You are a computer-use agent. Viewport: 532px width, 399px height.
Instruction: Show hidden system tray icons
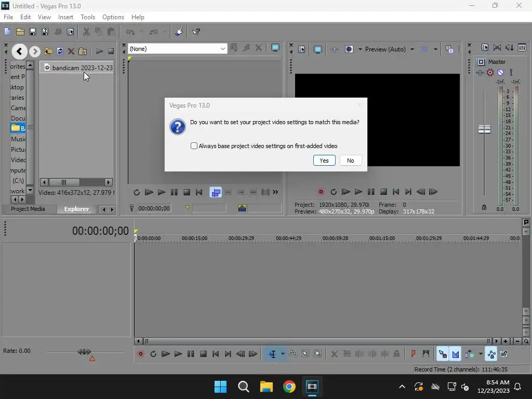(402, 387)
